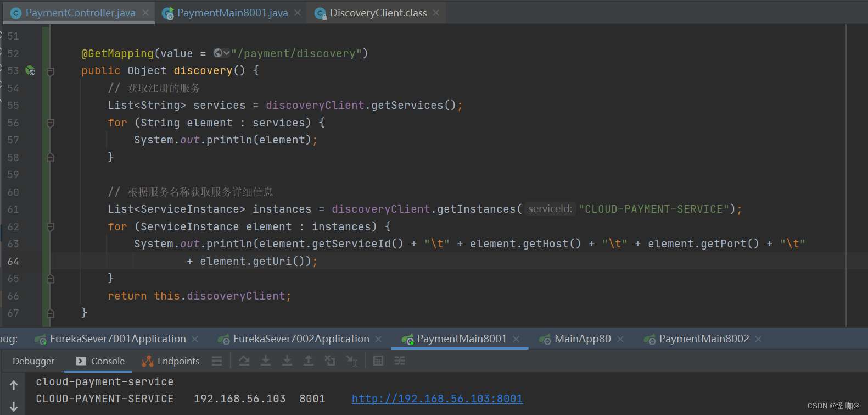The height and width of the screenshot is (415, 868).
Task: Switch to the Debugger panel tab
Action: pyautogui.click(x=33, y=361)
